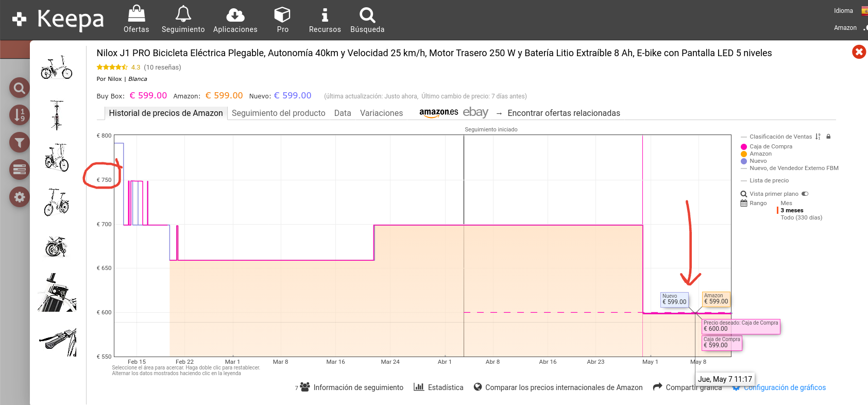This screenshot has height=405, width=868.
Task: Open the 10 reseñas reviews link
Action: [x=162, y=67]
